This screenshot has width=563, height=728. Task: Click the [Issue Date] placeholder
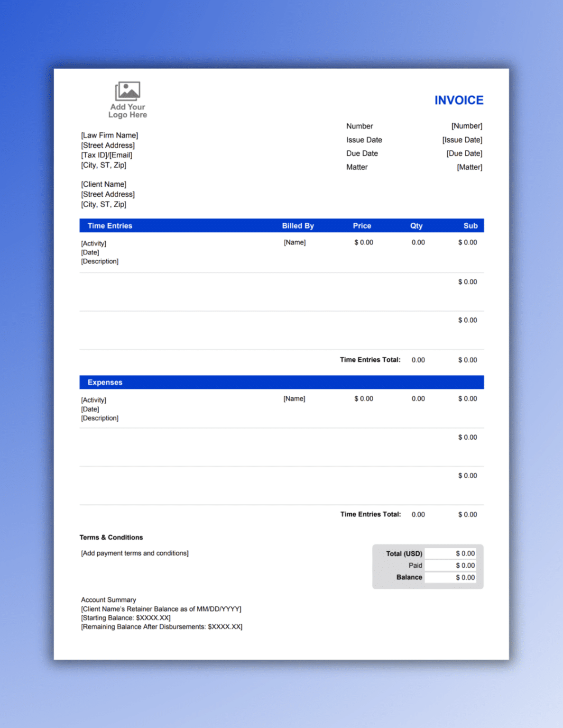tap(462, 140)
